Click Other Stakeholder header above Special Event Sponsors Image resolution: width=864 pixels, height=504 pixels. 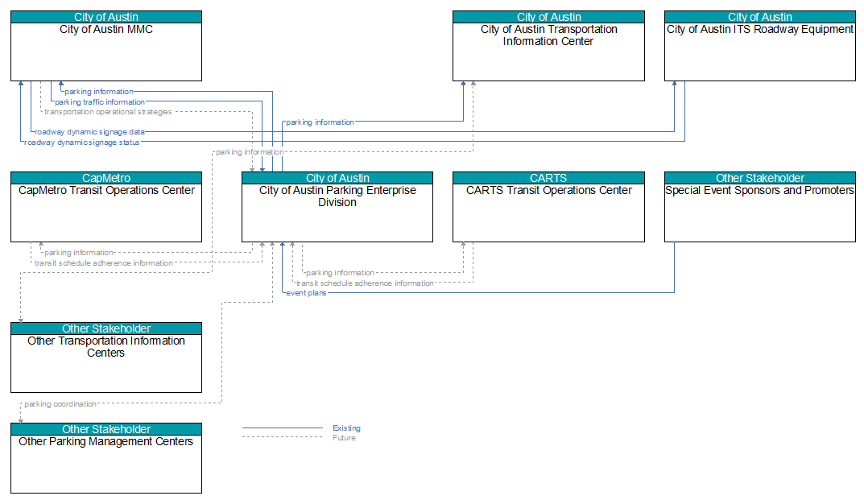(x=760, y=178)
